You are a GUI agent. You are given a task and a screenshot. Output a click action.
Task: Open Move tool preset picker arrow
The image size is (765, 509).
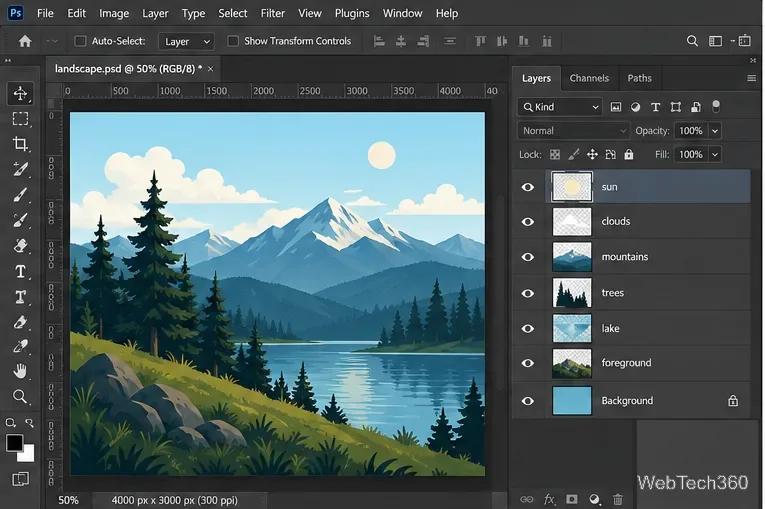(x=52, y=41)
